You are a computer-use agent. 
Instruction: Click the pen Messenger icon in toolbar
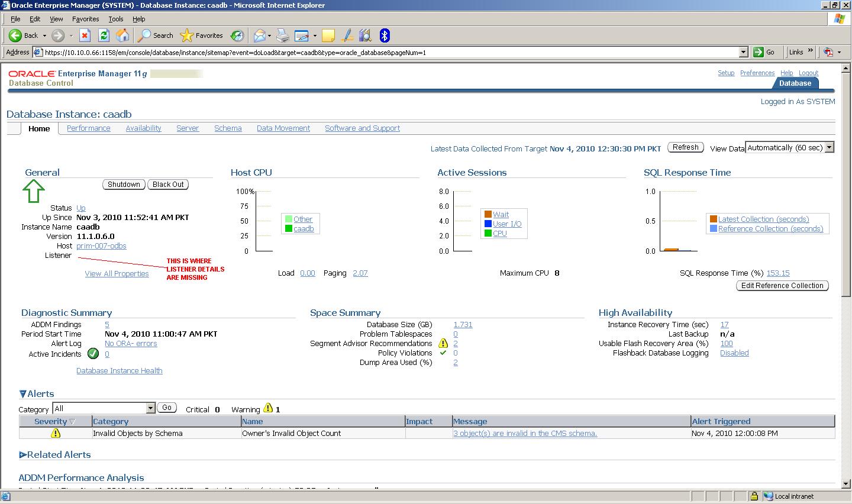(347, 35)
